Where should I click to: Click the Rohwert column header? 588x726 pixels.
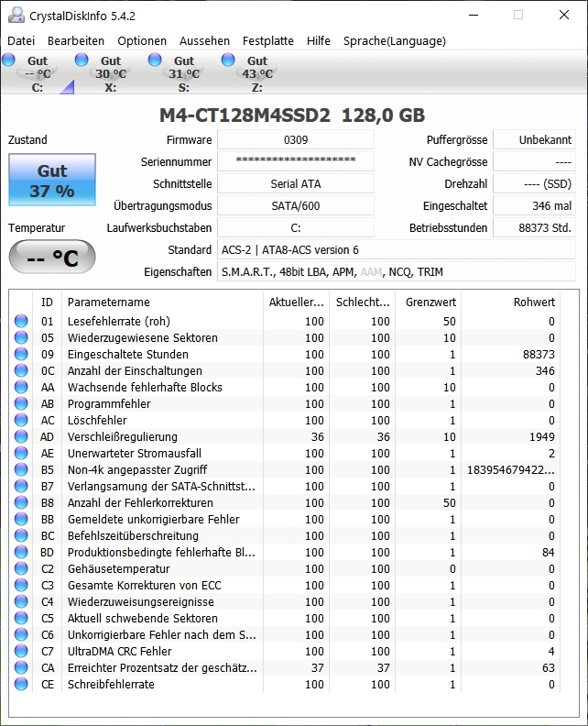pyautogui.click(x=510, y=302)
